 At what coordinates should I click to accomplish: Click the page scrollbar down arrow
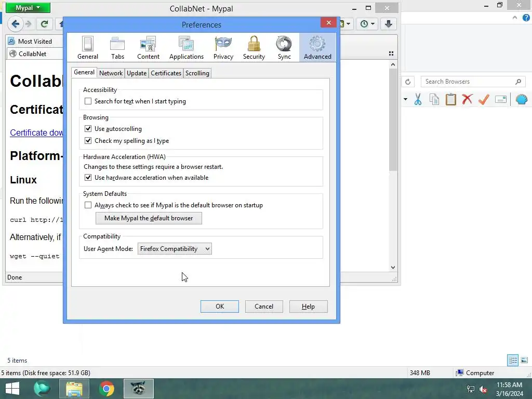coord(393,268)
